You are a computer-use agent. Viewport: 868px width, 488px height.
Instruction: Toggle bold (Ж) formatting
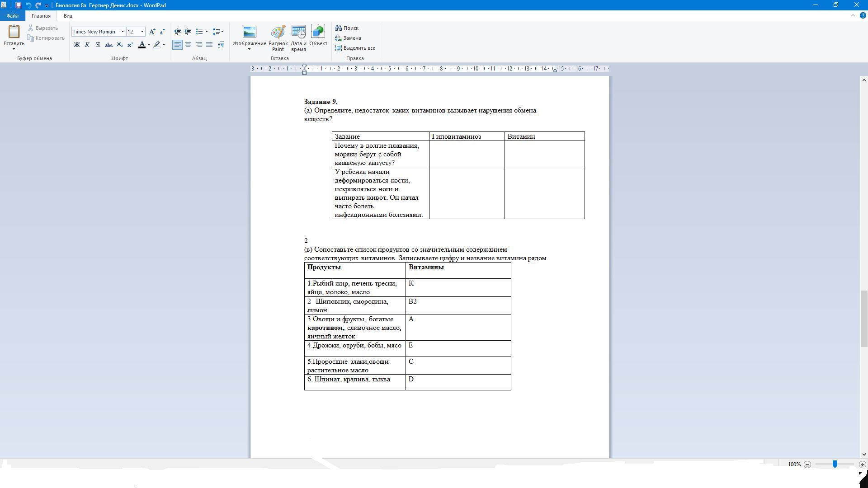[77, 45]
